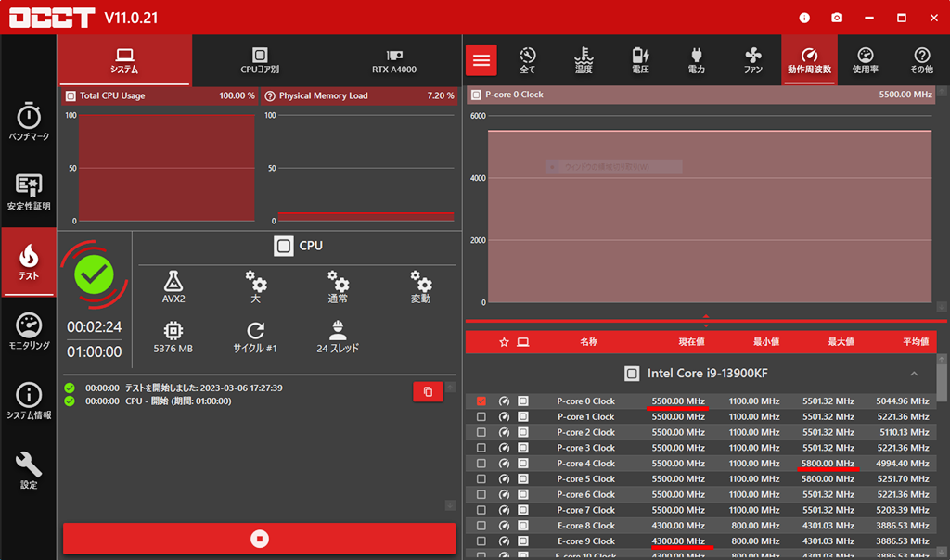Enable the E-core 8 Clock checkbox
The width and height of the screenshot is (950, 560).
point(481,526)
